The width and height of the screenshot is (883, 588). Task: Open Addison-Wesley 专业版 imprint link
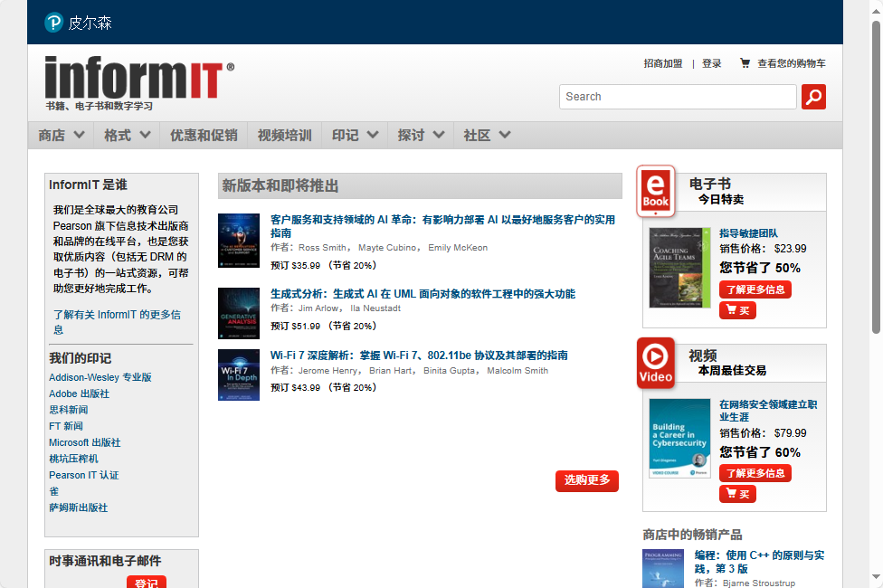coord(100,377)
